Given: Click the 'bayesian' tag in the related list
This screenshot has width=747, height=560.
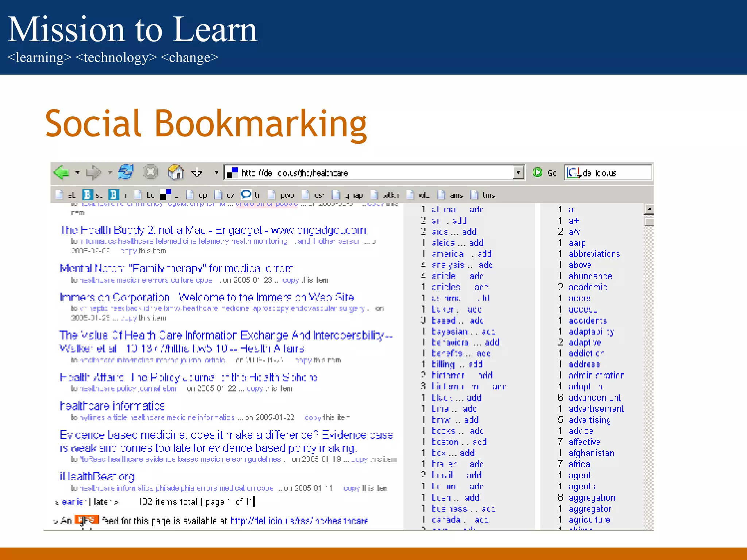Looking at the screenshot, I should click(449, 331).
